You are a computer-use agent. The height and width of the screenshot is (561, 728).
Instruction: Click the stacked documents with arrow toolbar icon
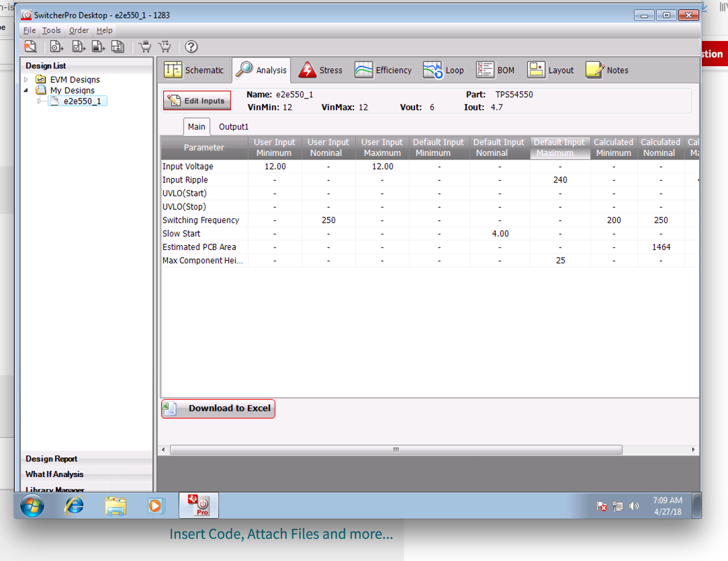(x=118, y=47)
